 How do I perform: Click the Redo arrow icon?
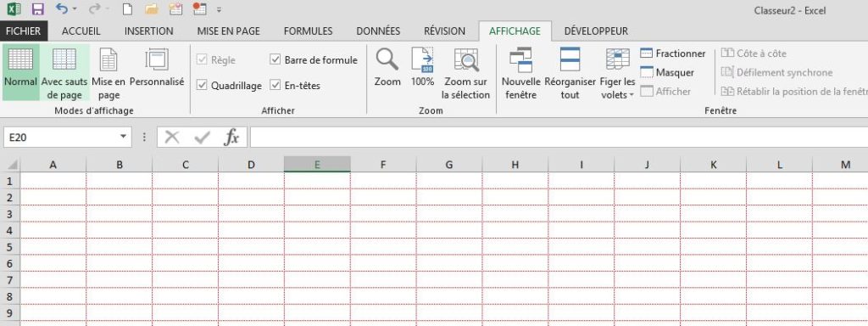coord(94,8)
